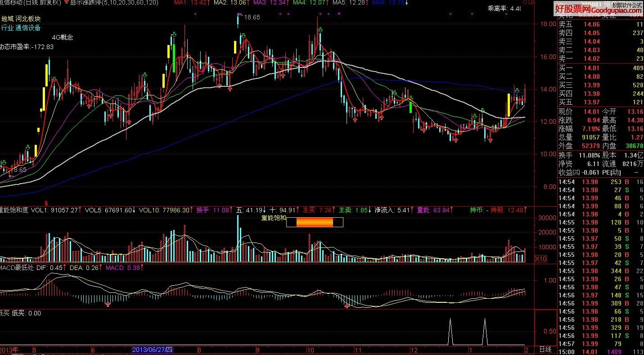
Task: Click the 持股: 12.48 indicator value
Action: pyautogui.click(x=509, y=210)
